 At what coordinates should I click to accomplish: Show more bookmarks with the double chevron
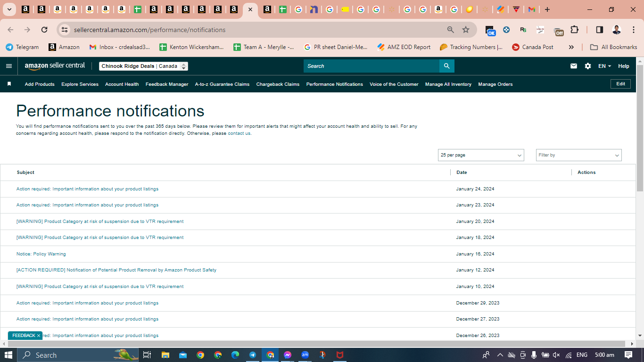coord(571,47)
